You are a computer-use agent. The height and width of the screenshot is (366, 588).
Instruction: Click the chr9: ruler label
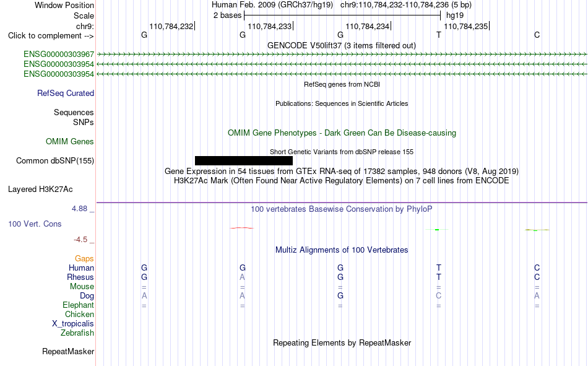85,26
